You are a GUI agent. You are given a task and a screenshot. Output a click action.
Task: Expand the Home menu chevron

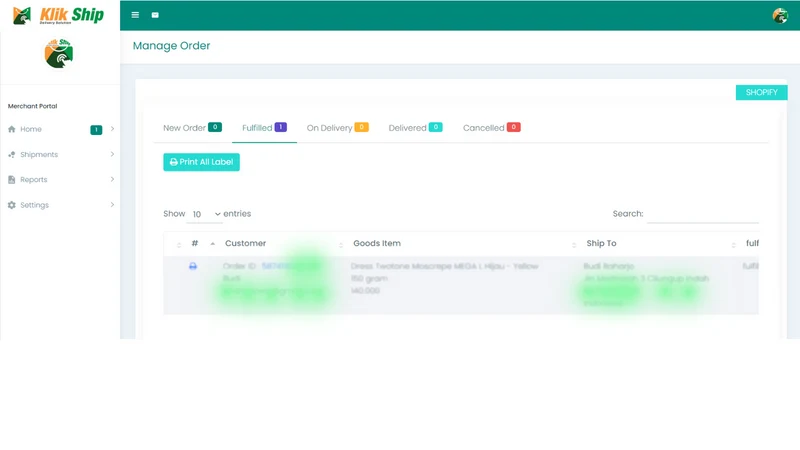112,129
